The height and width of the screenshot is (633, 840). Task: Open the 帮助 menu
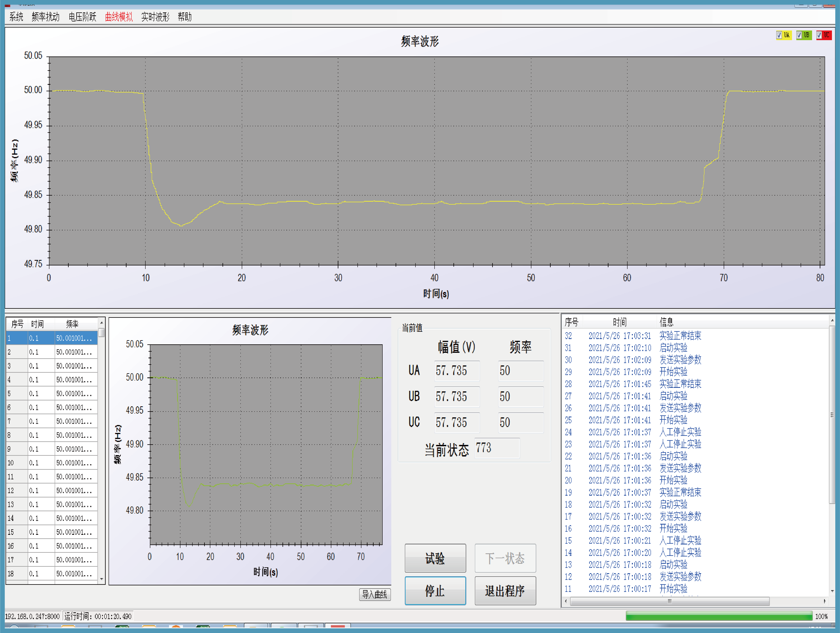click(185, 17)
